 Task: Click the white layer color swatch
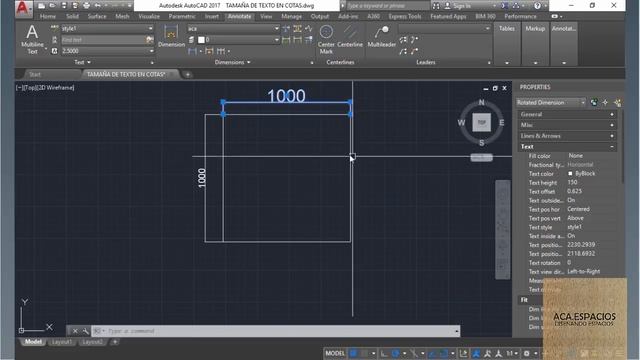click(201, 40)
